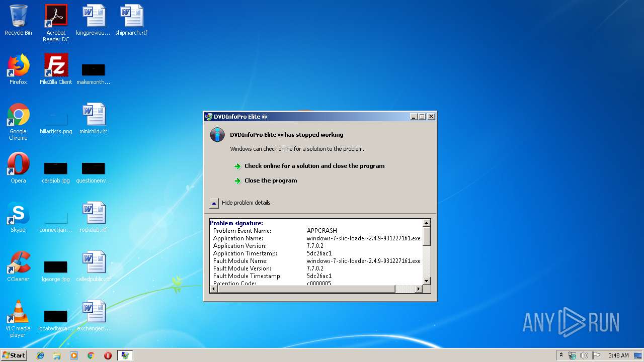Image resolution: width=644 pixels, height=362 pixels.
Task: Open clock showing 3:48 AM
Action: tap(618, 355)
